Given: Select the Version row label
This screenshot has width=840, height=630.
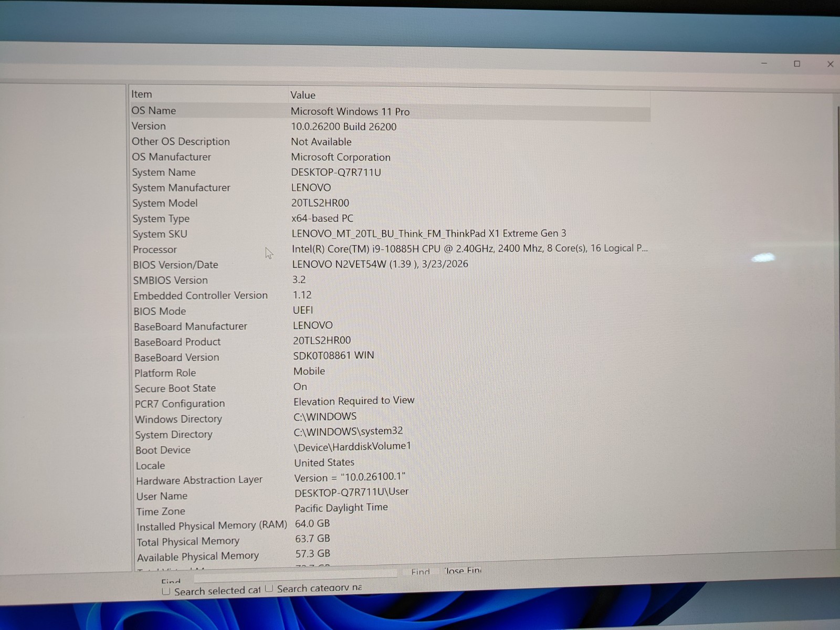Looking at the screenshot, I should [x=149, y=126].
